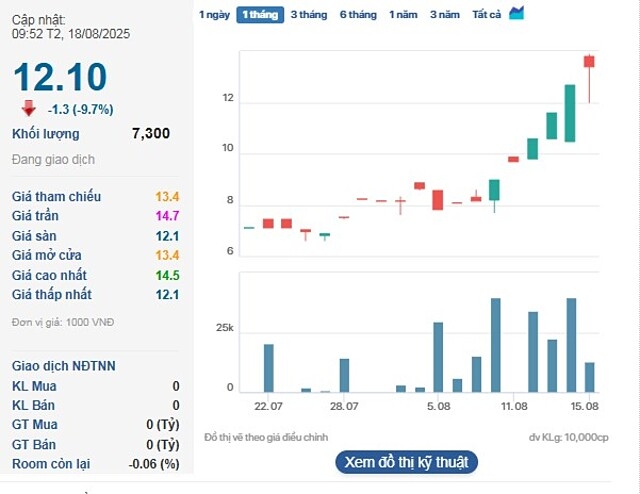
Task: Click the volume bar above 22.07
Action: coord(268,368)
